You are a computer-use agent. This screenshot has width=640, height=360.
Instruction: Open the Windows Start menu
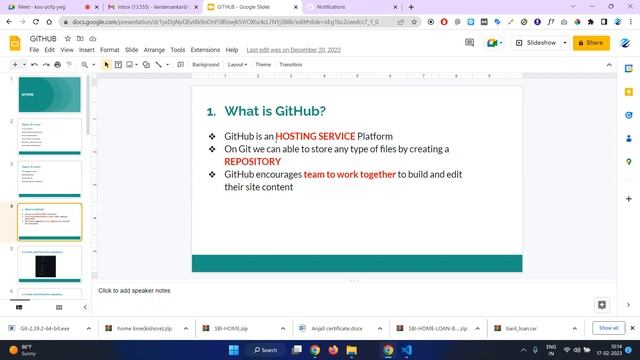[x=233, y=350]
